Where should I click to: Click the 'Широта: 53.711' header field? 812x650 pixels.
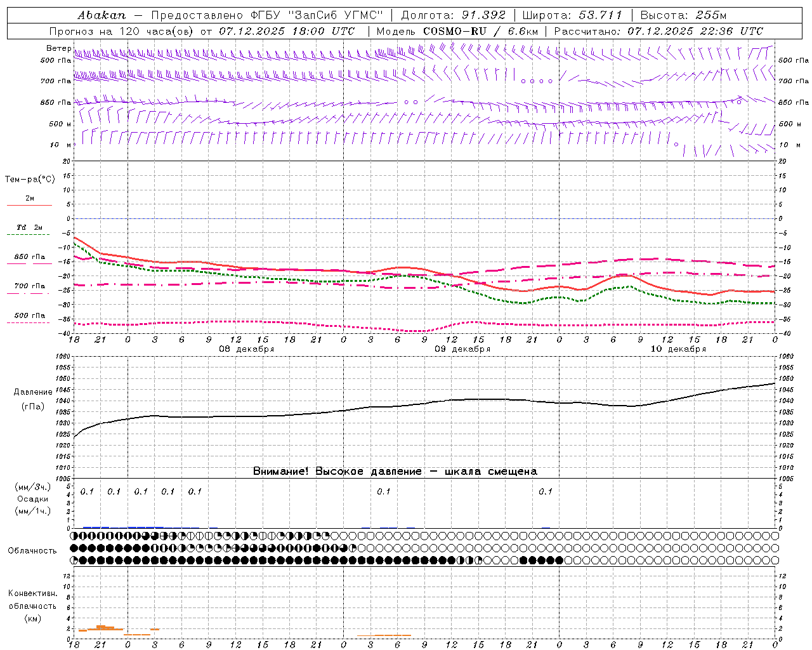pyautogui.click(x=572, y=15)
